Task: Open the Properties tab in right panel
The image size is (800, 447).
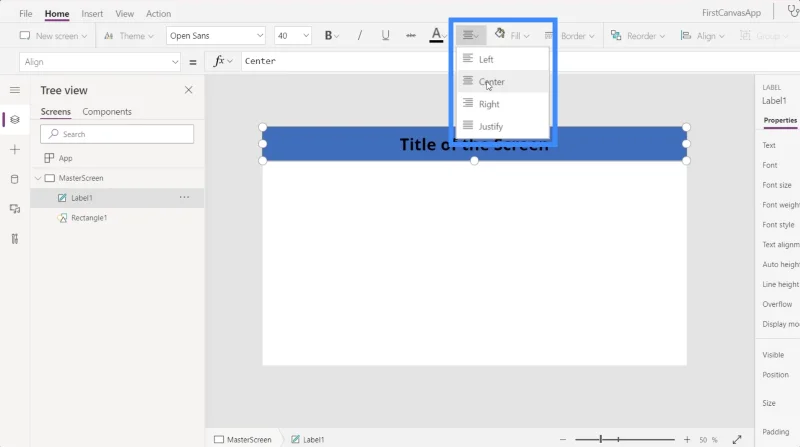Action: (x=780, y=120)
